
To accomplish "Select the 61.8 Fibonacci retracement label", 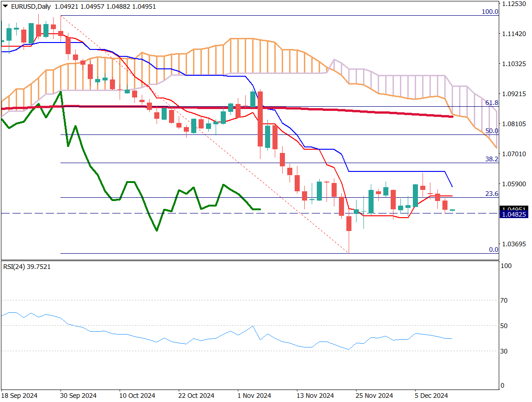I will pyautogui.click(x=491, y=103).
